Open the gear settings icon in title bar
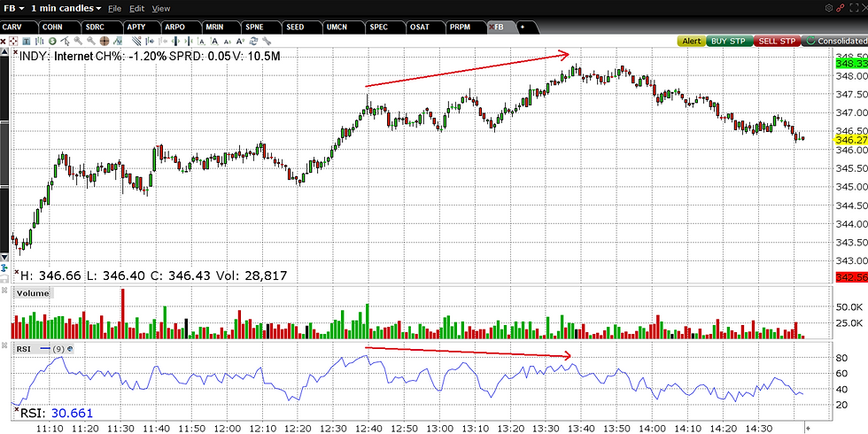 coord(829,8)
